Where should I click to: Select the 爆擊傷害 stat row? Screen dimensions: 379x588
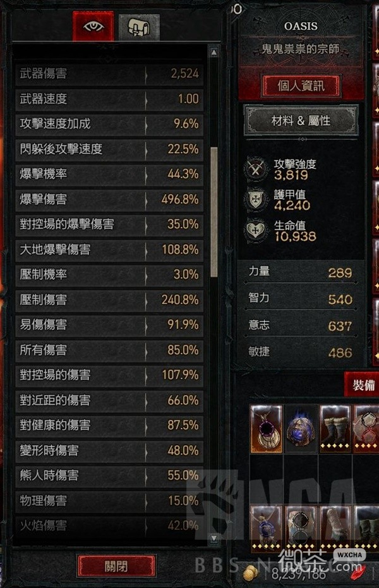click(109, 199)
